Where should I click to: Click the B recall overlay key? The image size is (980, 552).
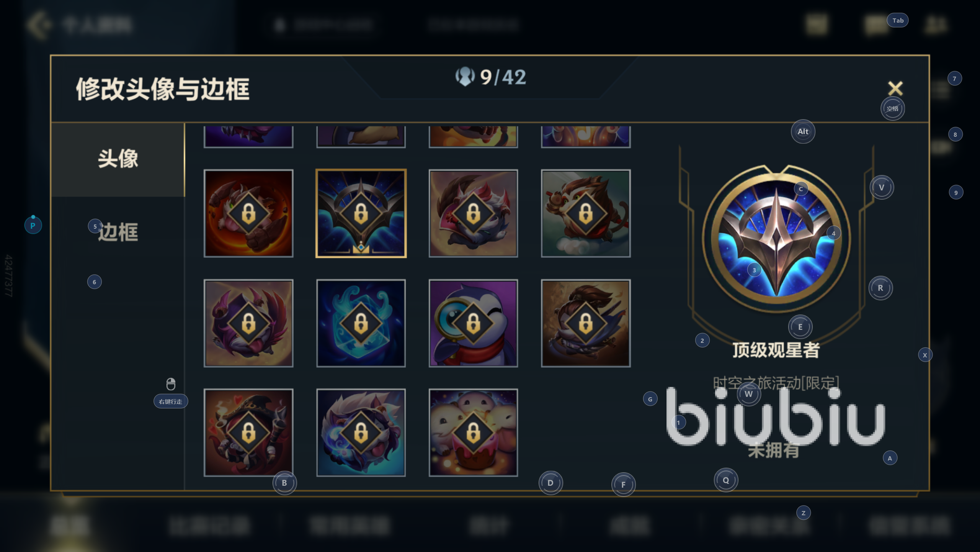[284, 483]
